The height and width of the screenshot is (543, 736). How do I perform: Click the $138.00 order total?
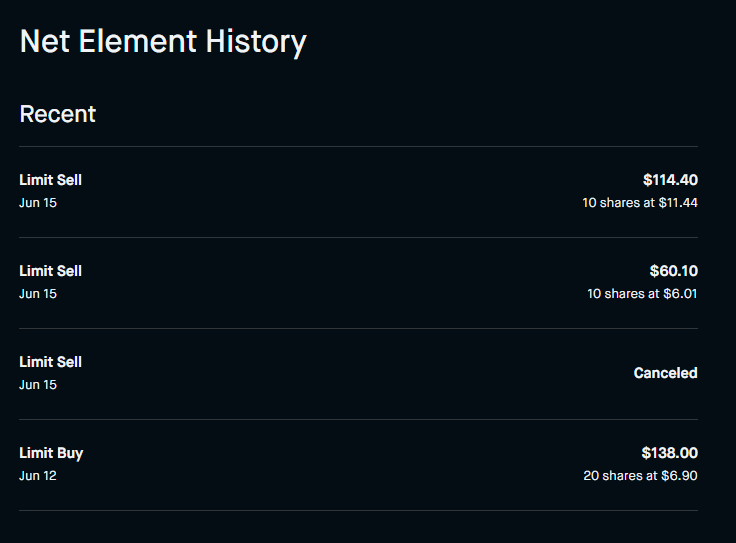coord(669,453)
